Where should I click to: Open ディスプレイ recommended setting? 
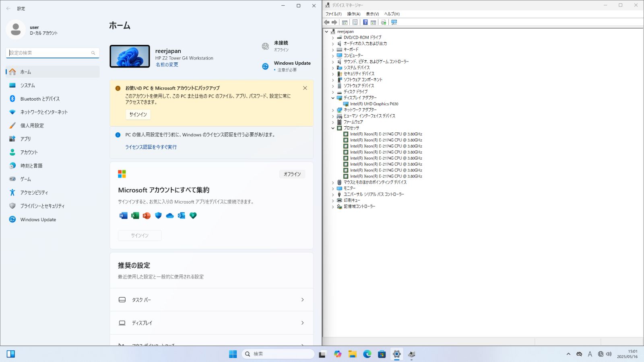(212, 323)
